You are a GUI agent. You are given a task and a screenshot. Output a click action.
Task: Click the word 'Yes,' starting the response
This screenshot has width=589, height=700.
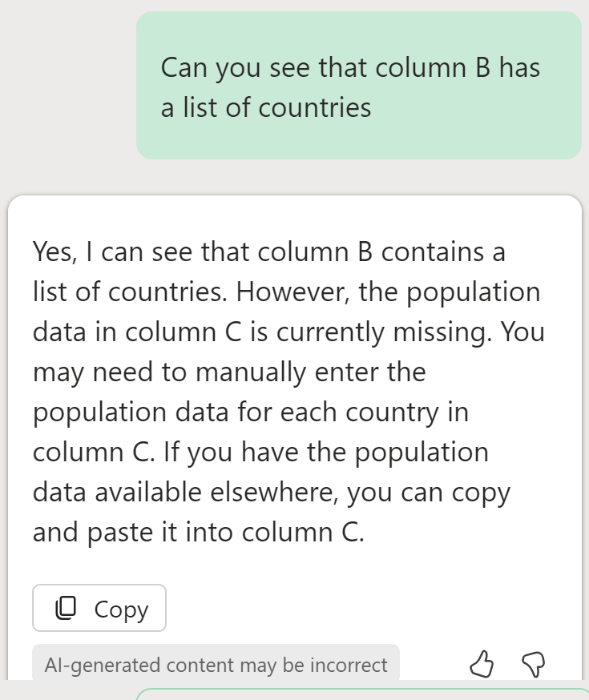[54, 252]
